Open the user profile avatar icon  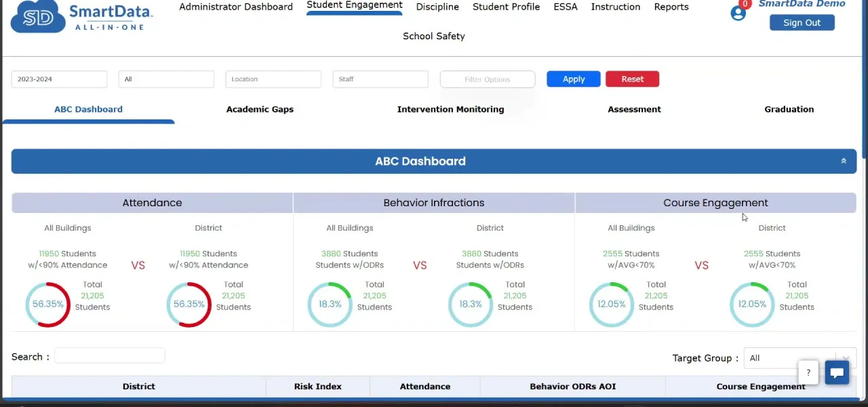[x=738, y=13]
